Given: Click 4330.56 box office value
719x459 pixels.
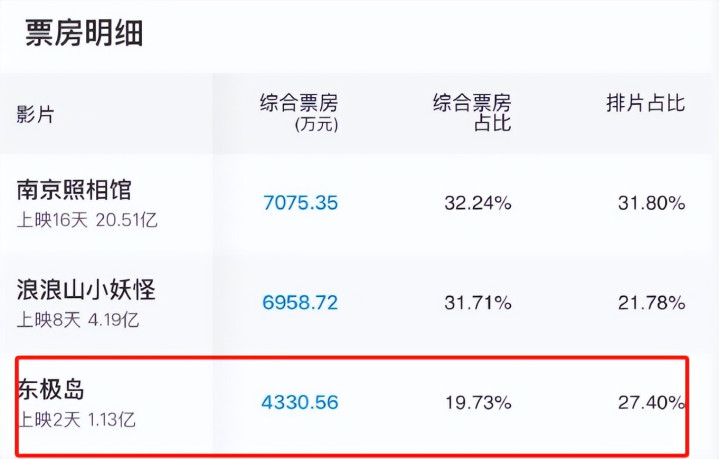Looking at the screenshot, I should click(300, 403).
